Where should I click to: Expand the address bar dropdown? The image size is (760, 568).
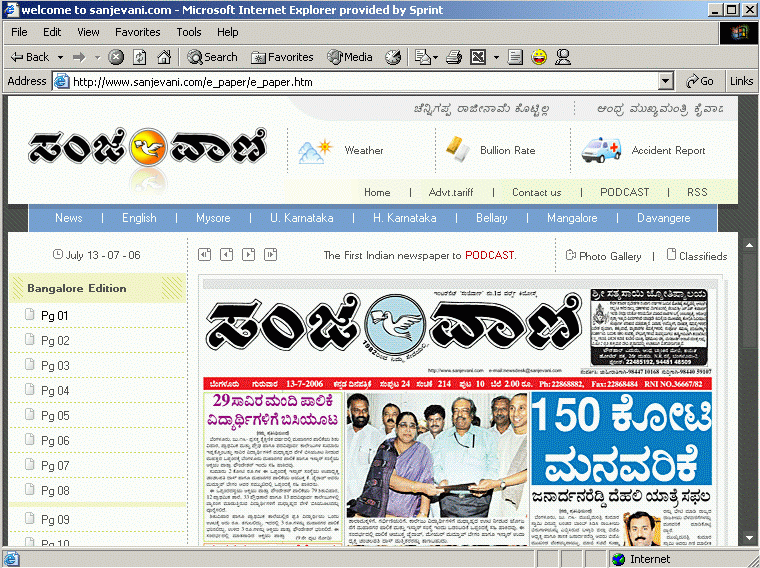point(666,81)
